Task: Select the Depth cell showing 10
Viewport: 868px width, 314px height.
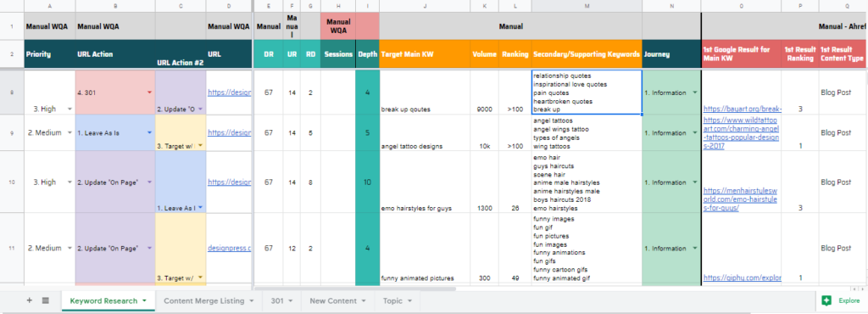Action: pyautogui.click(x=368, y=182)
